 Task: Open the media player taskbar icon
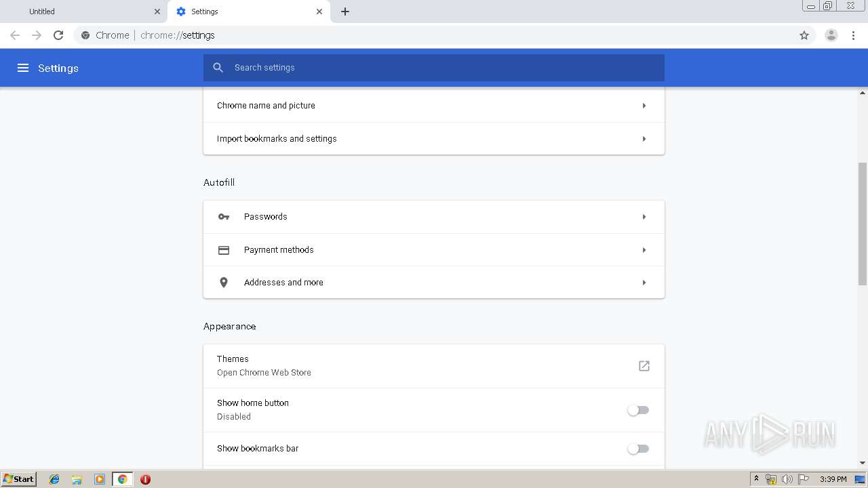coord(100,479)
